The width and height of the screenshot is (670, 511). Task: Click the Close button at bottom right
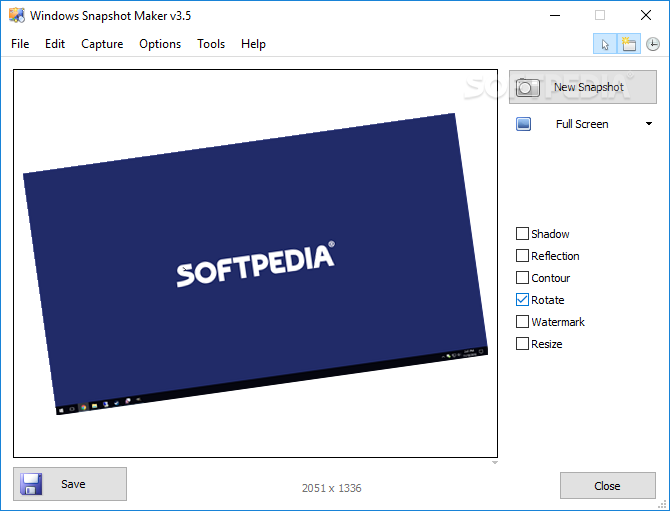click(608, 486)
